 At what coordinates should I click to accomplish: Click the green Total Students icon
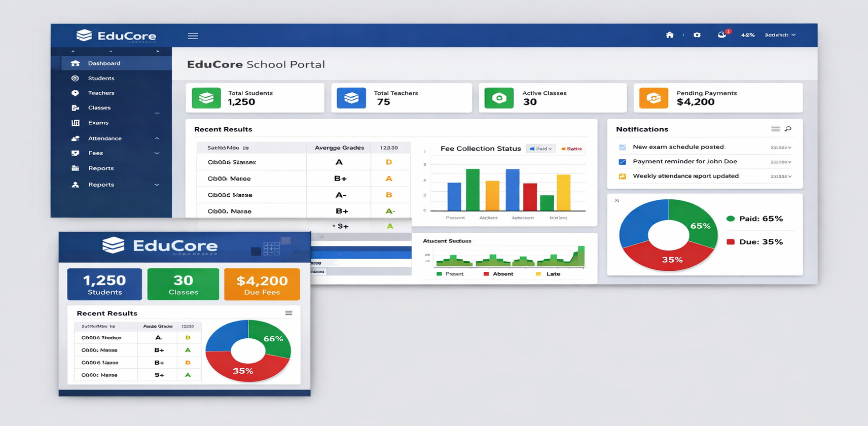[206, 98]
